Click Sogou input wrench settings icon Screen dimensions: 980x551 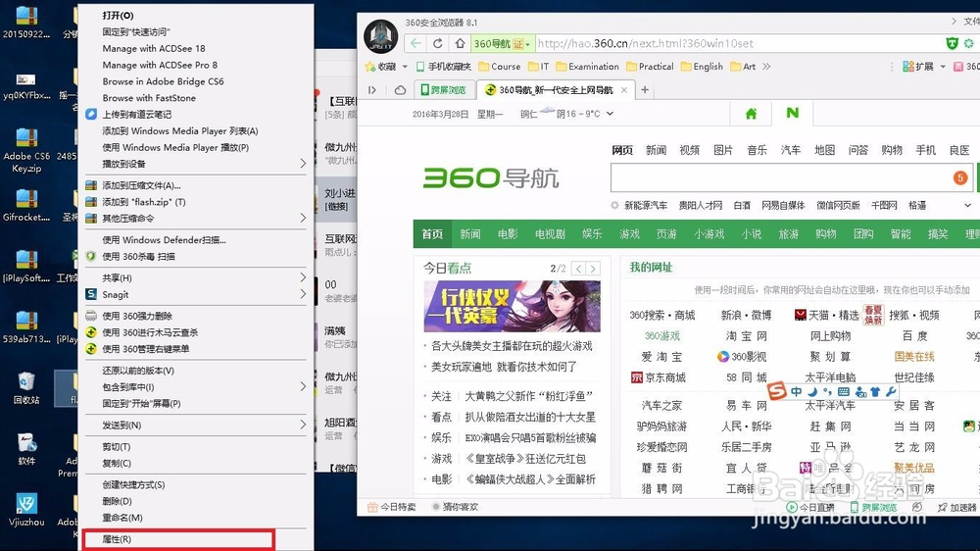click(891, 391)
